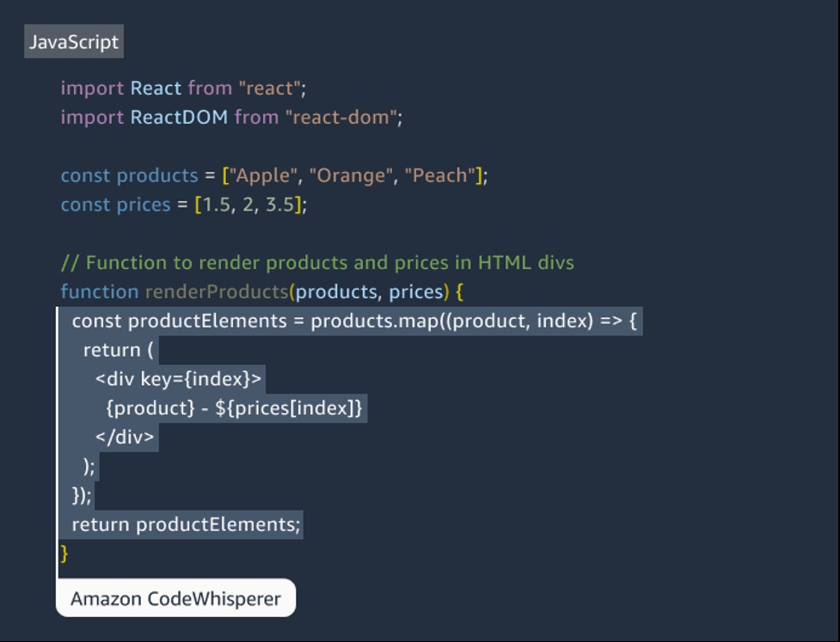
Task: Click the "return productElements;" line
Action: [x=186, y=524]
